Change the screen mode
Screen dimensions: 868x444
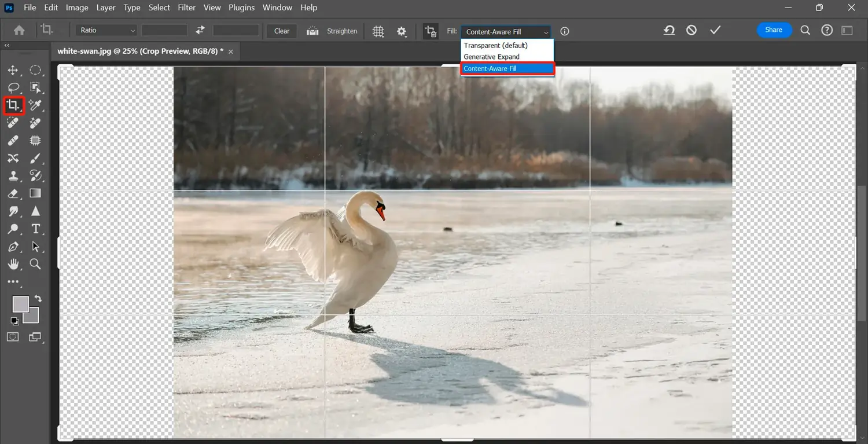pyautogui.click(x=35, y=337)
